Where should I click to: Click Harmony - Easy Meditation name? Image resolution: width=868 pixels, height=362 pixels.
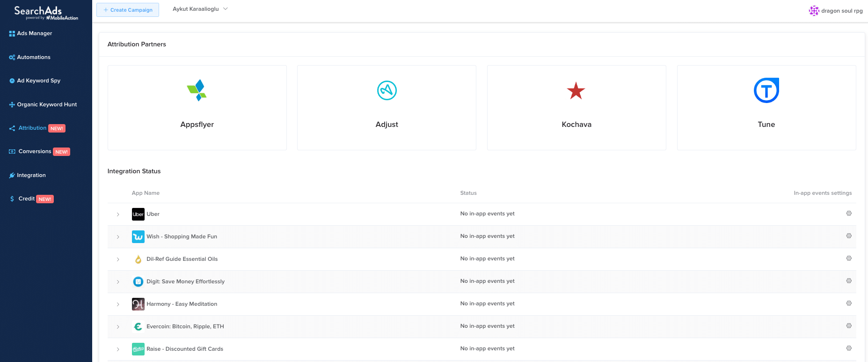(x=182, y=304)
